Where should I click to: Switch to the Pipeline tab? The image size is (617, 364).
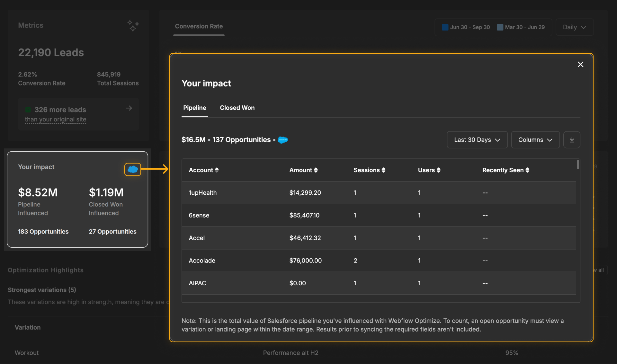[x=195, y=108]
